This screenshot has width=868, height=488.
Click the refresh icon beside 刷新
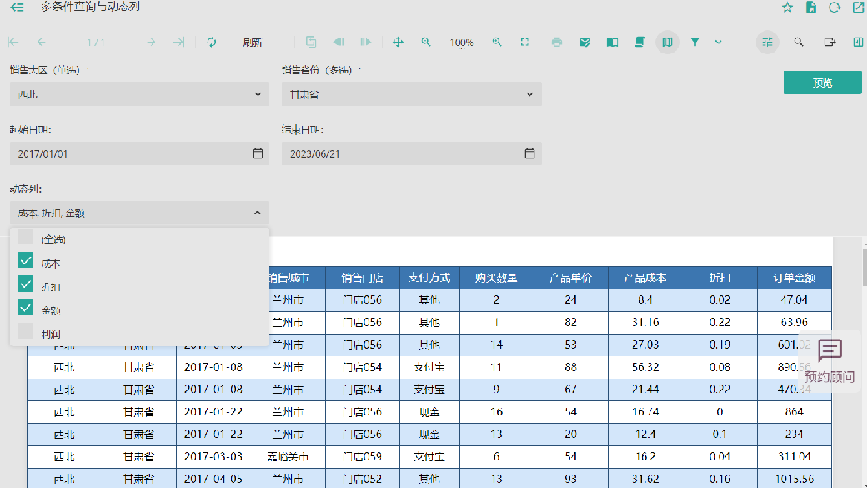coord(212,42)
